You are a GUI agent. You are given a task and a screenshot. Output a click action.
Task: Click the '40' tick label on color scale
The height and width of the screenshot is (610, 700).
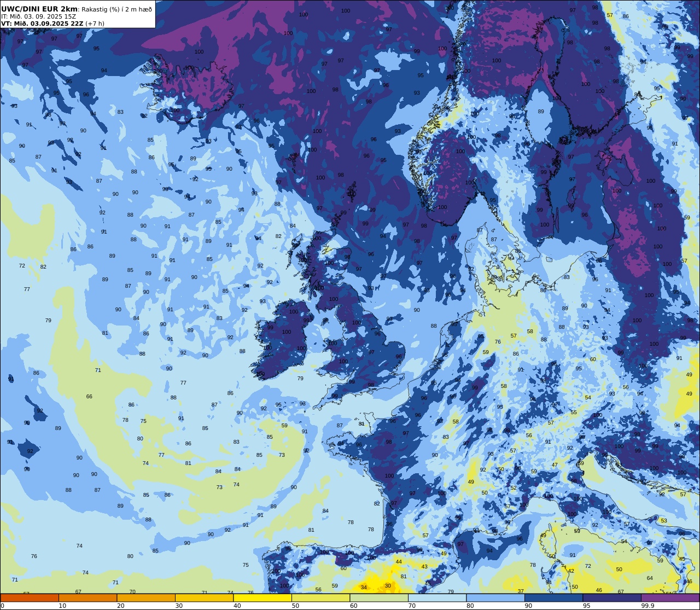pos(237,606)
